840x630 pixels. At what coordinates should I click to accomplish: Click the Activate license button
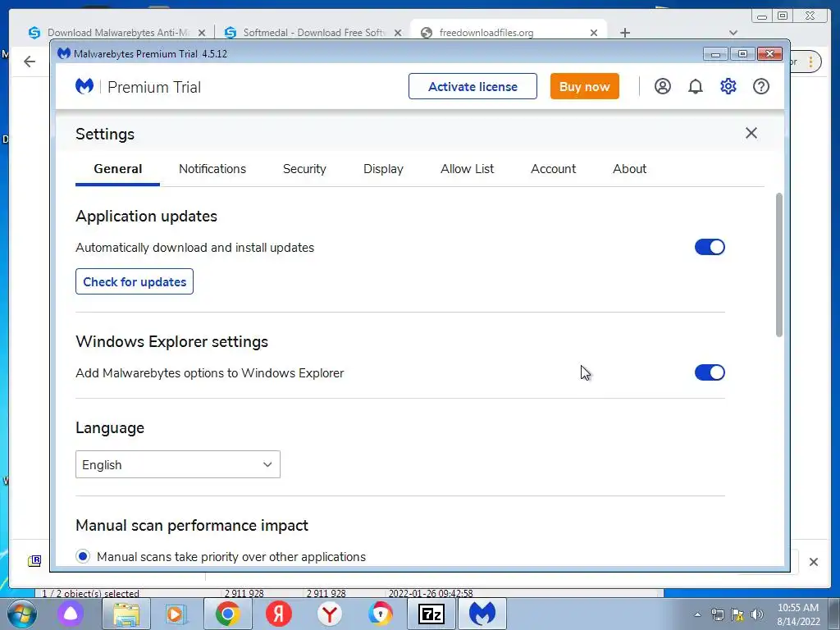pos(472,86)
